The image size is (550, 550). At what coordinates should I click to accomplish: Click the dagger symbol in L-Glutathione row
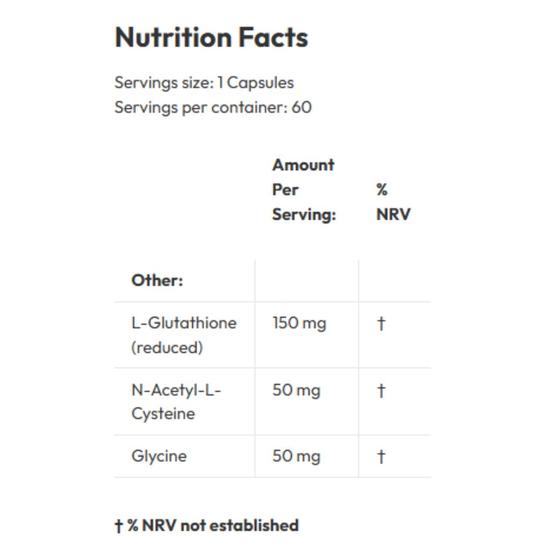381,323
